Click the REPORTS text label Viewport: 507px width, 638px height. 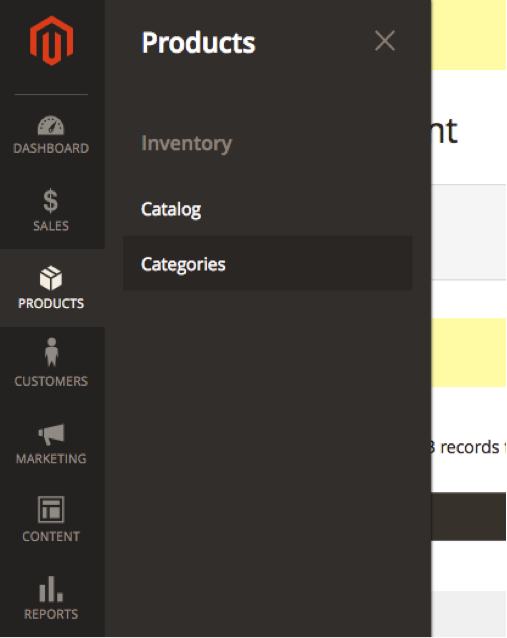click(x=51, y=614)
